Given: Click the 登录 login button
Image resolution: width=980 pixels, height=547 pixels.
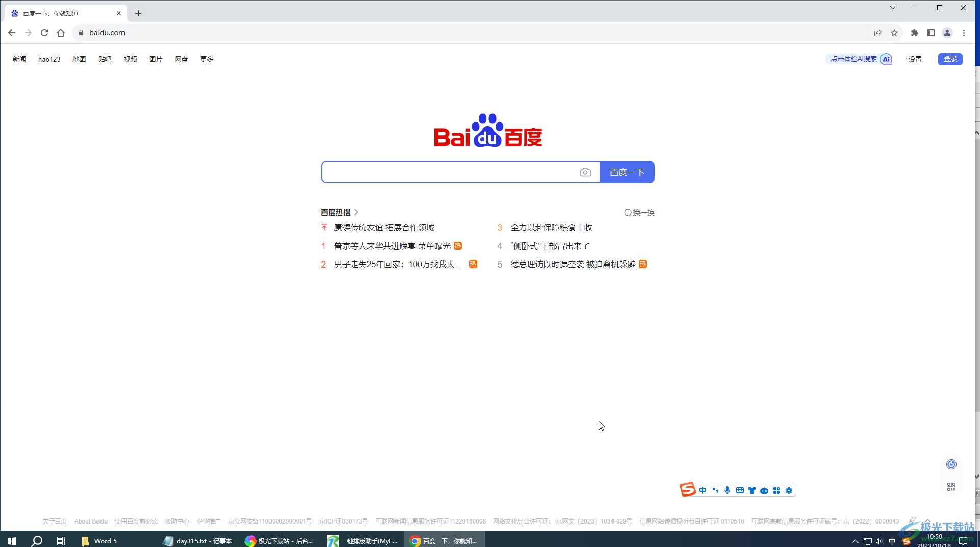Looking at the screenshot, I should coord(950,59).
